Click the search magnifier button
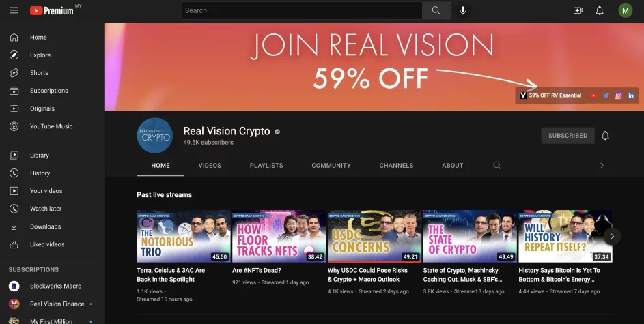This screenshot has height=324, width=644. coord(436,10)
